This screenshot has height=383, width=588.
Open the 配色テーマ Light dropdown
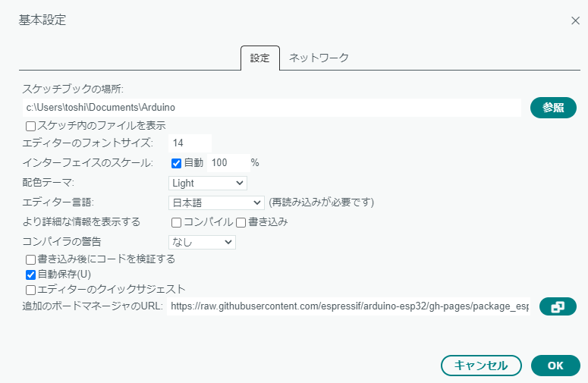[208, 184]
